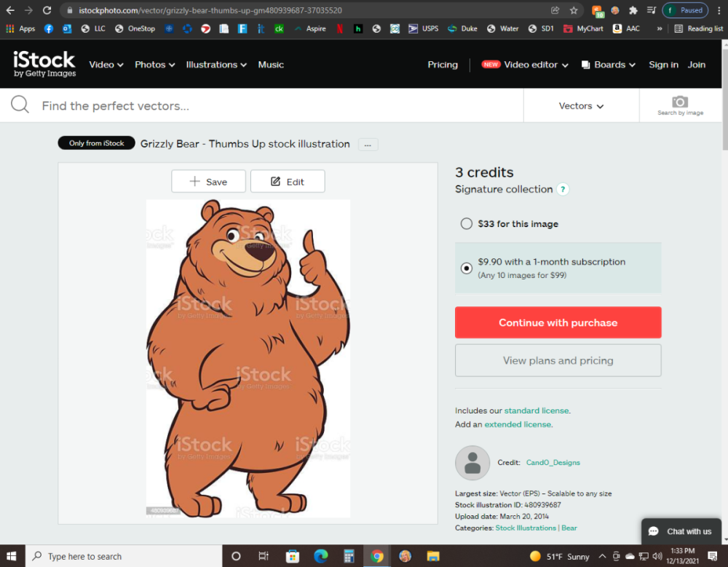Click the Find the perfect vectors search field

pyautogui.click(x=277, y=106)
